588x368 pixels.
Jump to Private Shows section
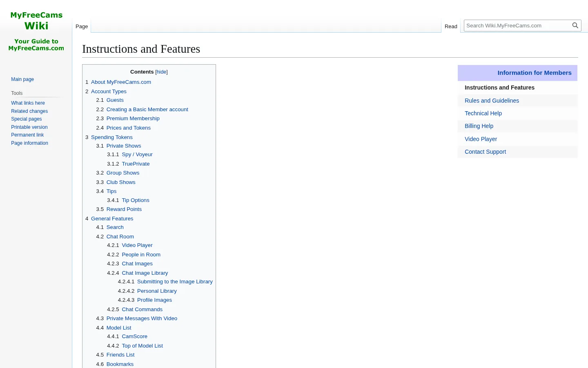click(x=124, y=146)
